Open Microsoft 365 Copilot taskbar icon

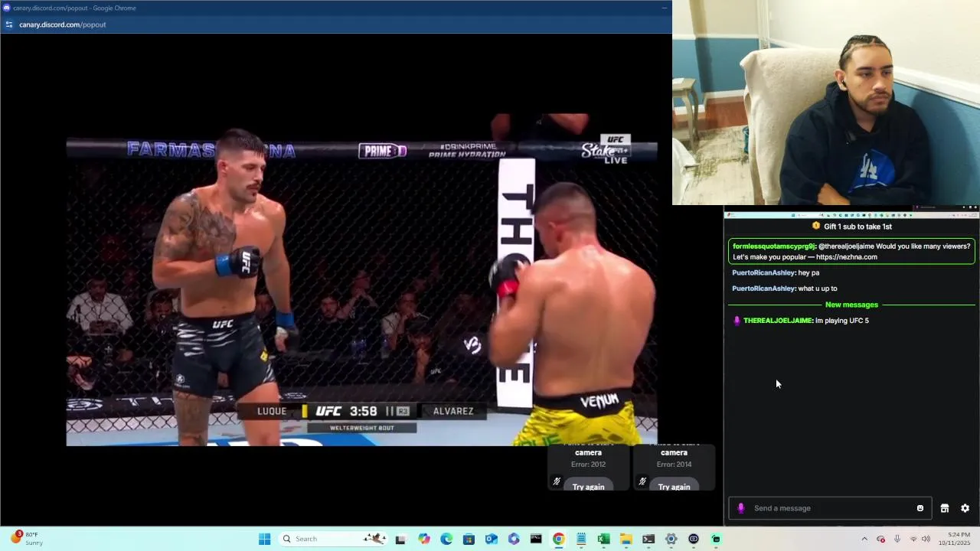[x=514, y=539]
